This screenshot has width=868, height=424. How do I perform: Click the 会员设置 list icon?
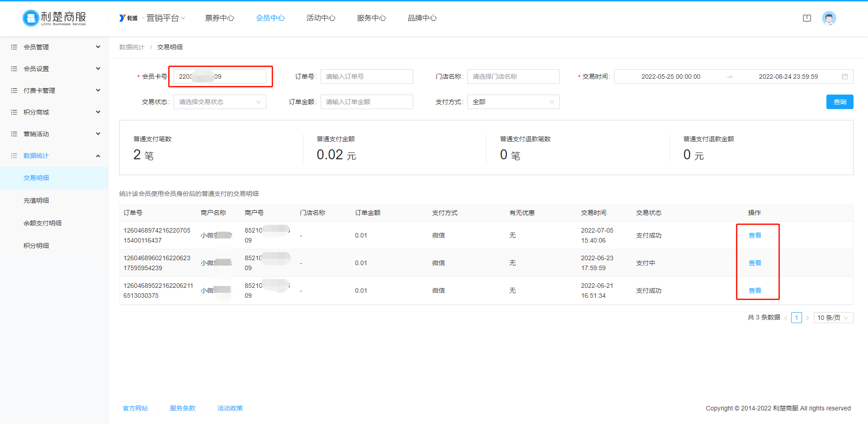tap(14, 69)
